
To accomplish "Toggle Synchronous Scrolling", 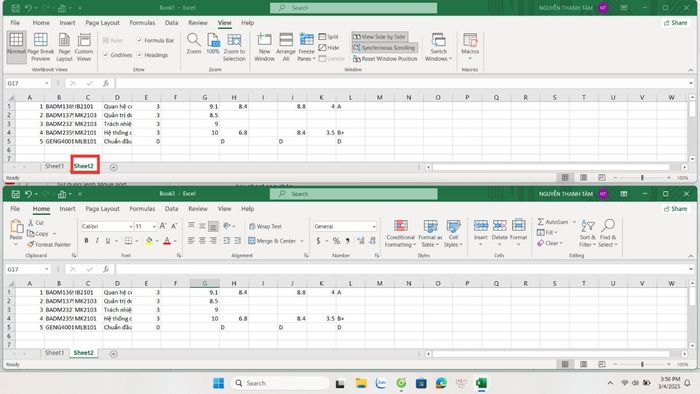I will 384,47.
